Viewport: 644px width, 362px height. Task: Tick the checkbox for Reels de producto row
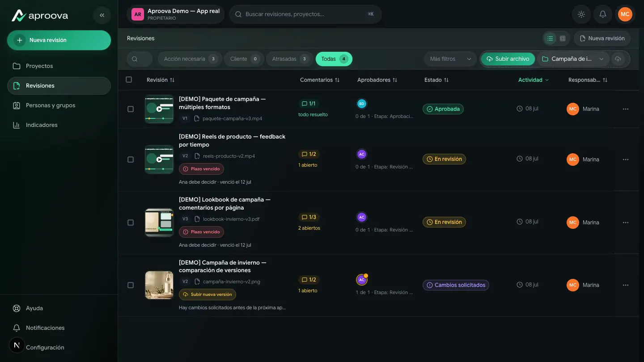coord(131,160)
